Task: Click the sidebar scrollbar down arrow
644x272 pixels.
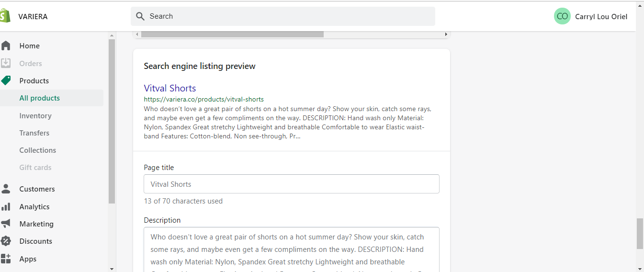Action: (112, 268)
